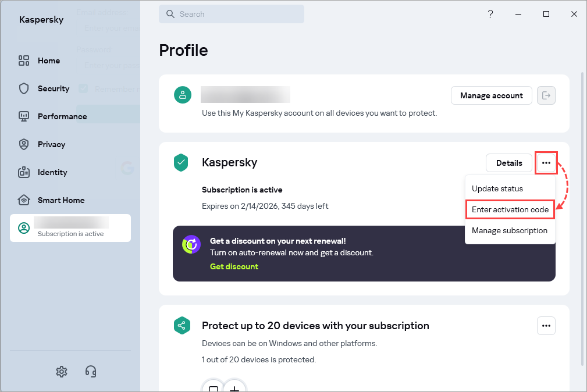The image size is (587, 392).
Task: Sign out using the logout icon
Action: click(x=546, y=95)
